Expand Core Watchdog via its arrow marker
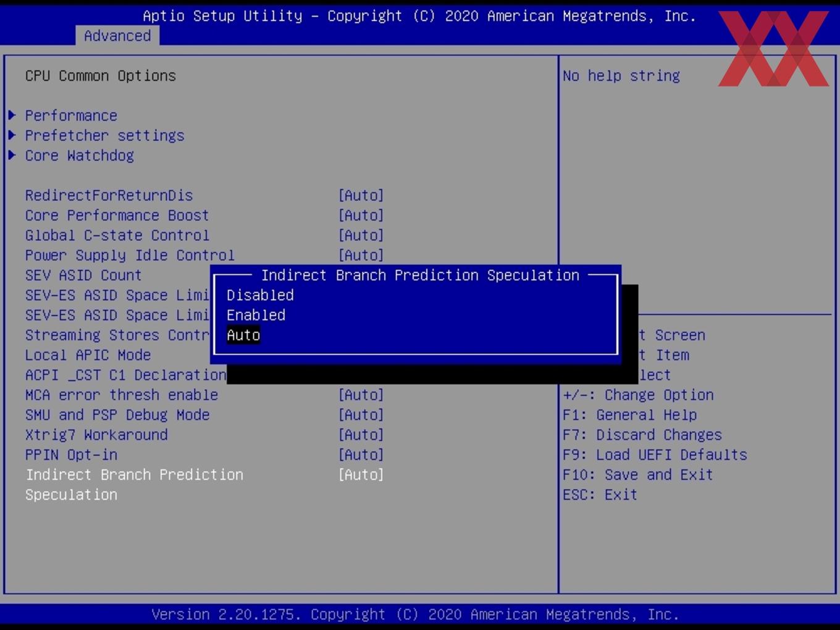The width and height of the screenshot is (840, 630). point(12,155)
